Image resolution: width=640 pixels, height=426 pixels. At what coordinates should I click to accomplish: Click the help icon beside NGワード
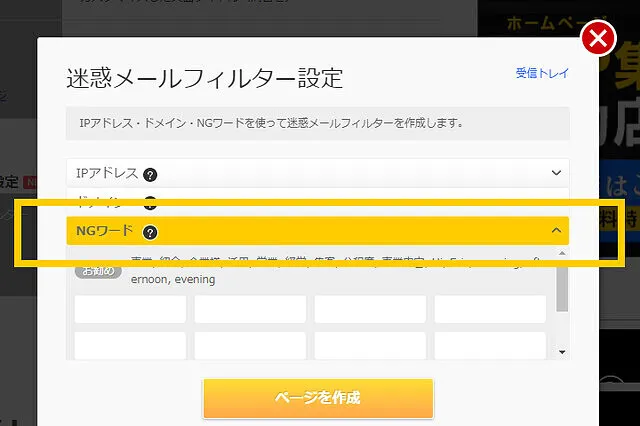pyautogui.click(x=150, y=232)
